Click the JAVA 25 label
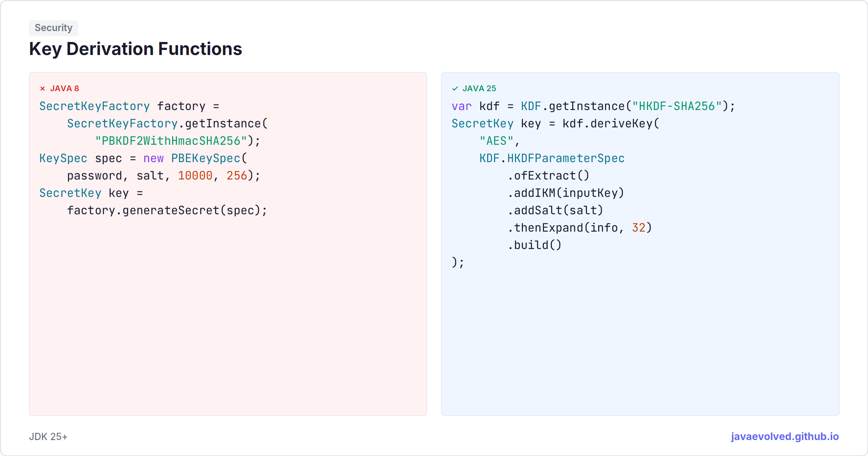Screen dimensions: 868x456 coord(479,89)
